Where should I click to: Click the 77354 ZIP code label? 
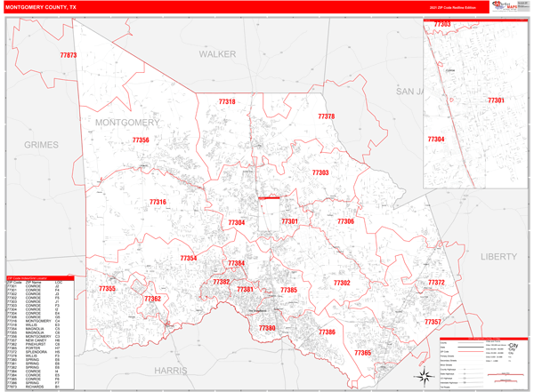pos(188,259)
